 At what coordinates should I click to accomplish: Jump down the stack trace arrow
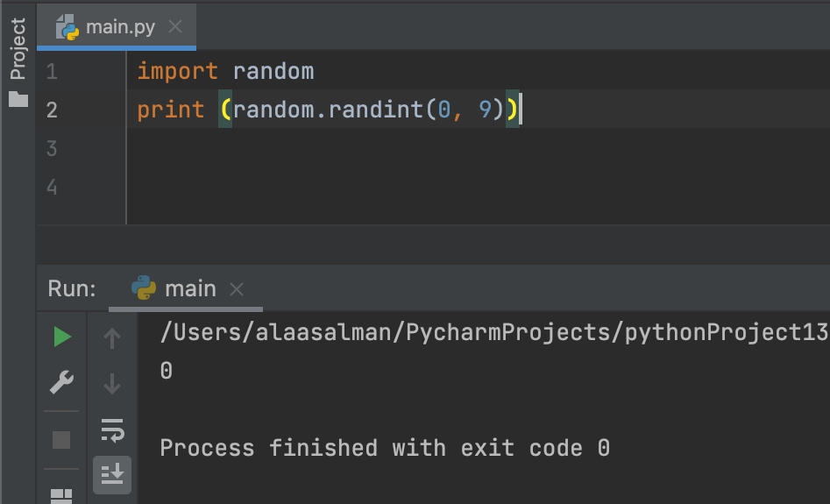click(111, 384)
